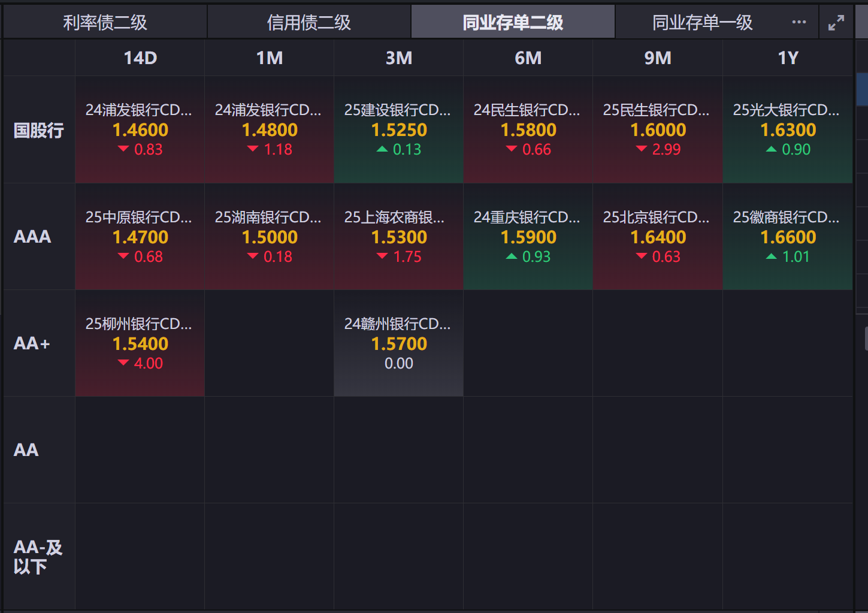Click the down arrow beside 2.99
The image size is (868, 613).
642,149
